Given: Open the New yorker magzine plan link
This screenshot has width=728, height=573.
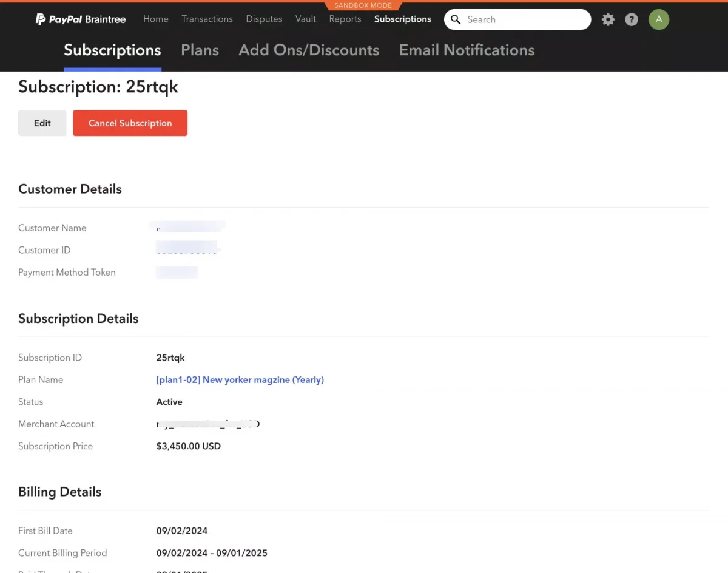Looking at the screenshot, I should click(x=240, y=380).
